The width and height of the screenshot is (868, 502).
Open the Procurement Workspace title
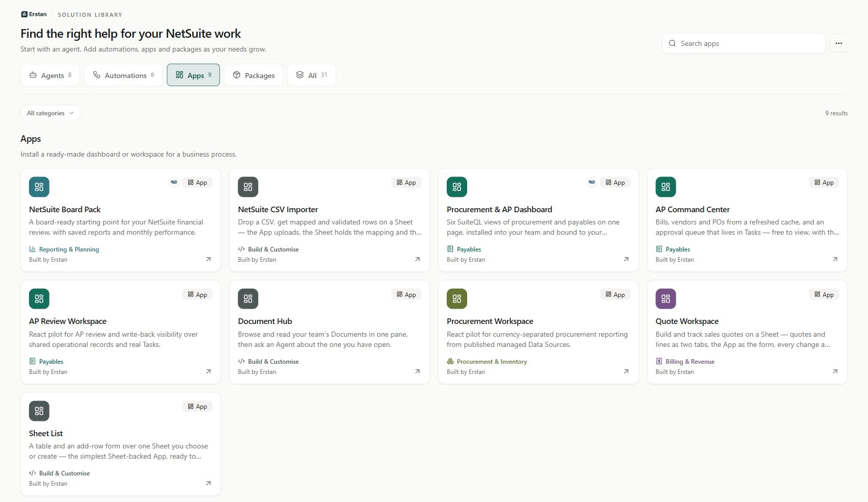[490, 321]
